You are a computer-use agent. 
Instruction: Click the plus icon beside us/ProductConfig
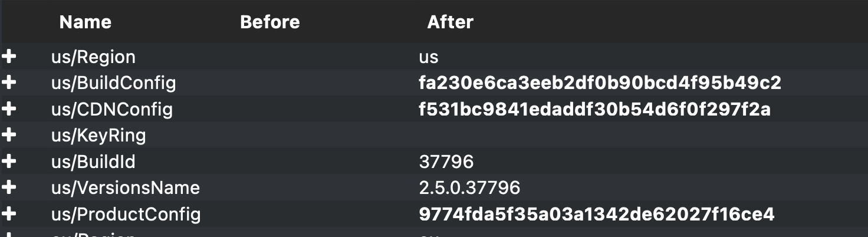(x=9, y=214)
